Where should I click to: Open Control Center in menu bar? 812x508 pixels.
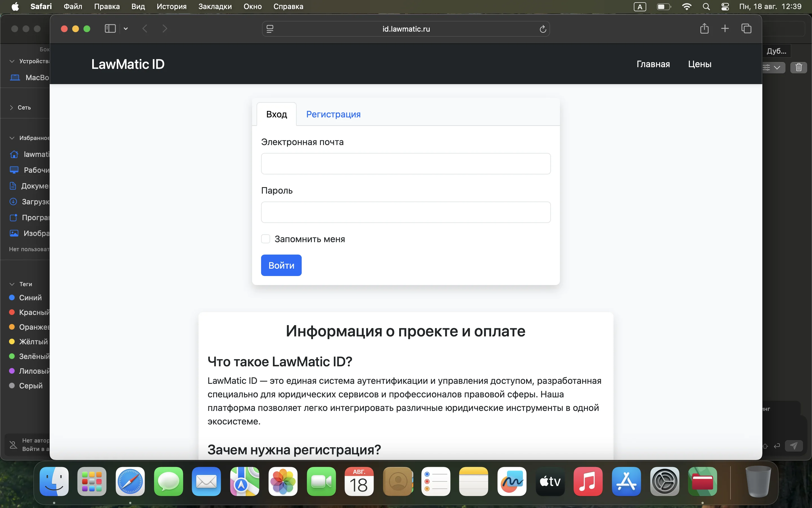tap(725, 6)
